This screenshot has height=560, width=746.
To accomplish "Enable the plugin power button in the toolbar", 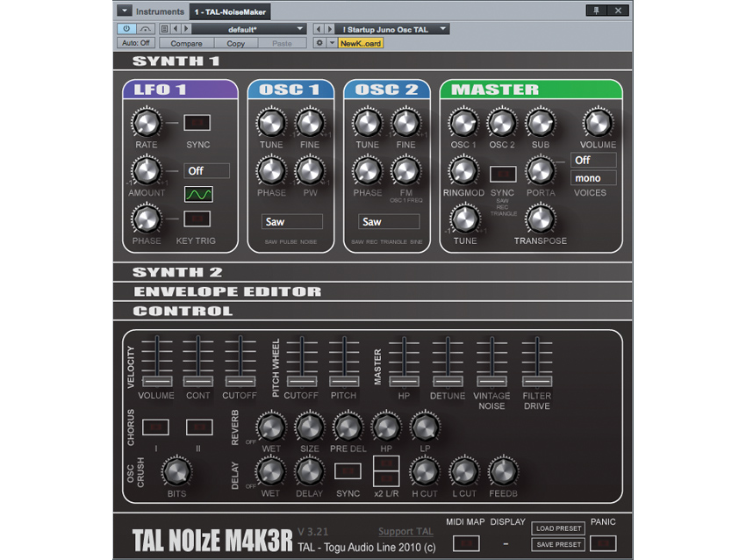I will pyautogui.click(x=126, y=28).
